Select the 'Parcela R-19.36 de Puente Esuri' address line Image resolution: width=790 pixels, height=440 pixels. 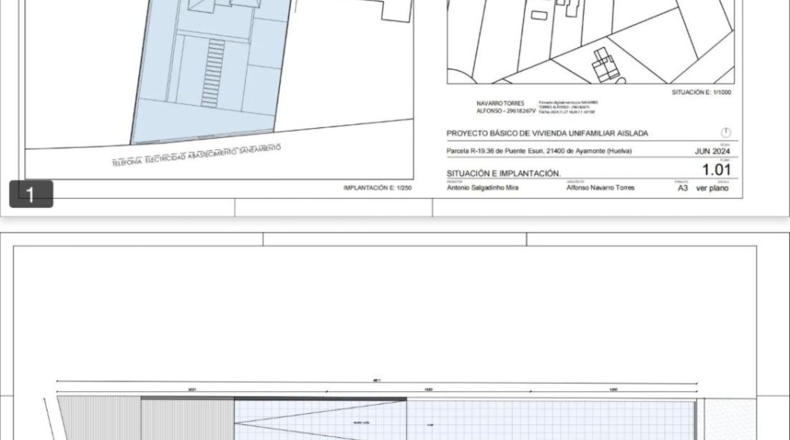pos(539,151)
